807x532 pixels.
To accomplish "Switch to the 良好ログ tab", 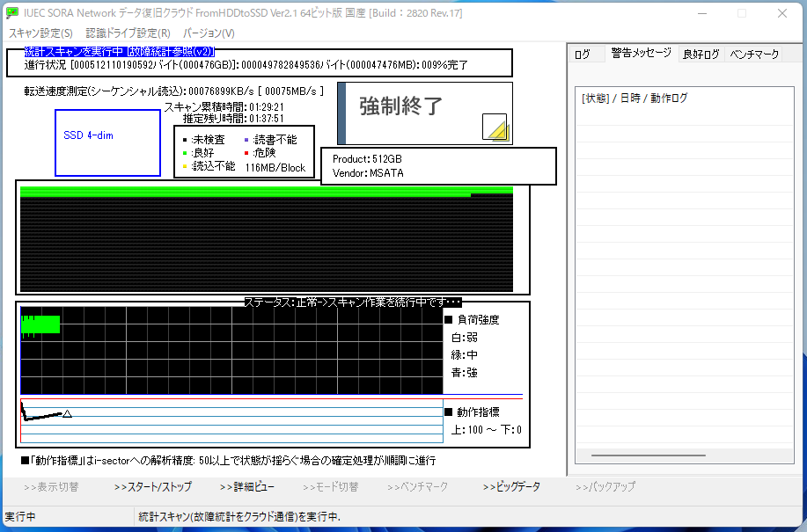I will (x=701, y=54).
